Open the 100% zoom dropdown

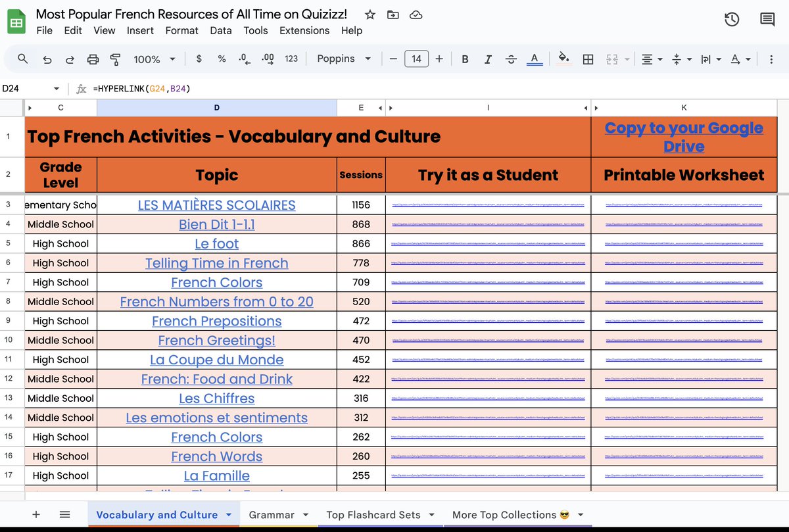[155, 59]
